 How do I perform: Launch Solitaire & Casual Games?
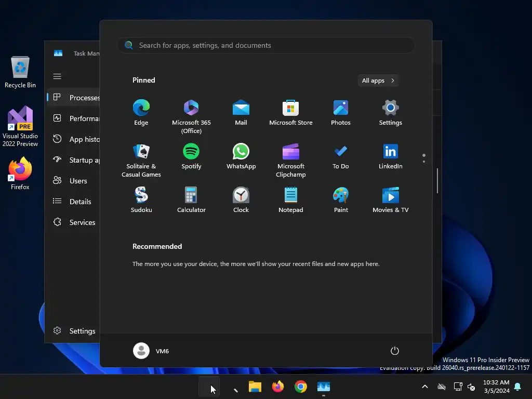coord(141,161)
